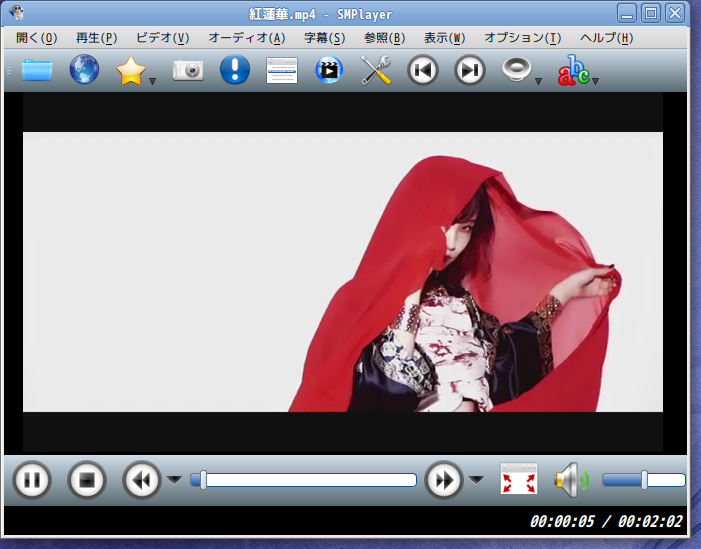The image size is (701, 549).
Task: Click the toolbar grip handle at left
Action: click(x=9, y=70)
